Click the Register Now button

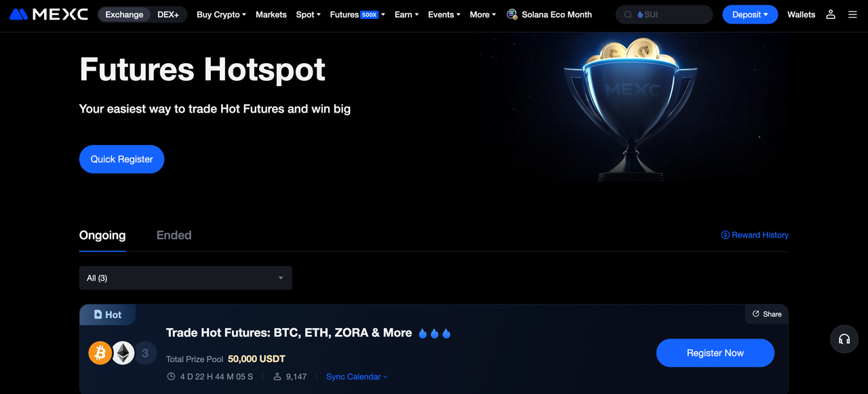pos(715,353)
